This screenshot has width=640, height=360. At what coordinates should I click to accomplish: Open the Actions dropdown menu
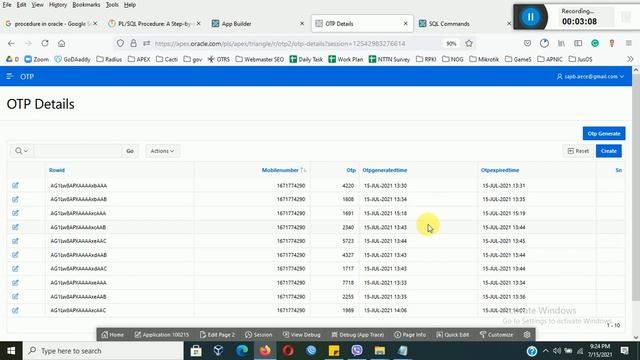pyautogui.click(x=162, y=151)
